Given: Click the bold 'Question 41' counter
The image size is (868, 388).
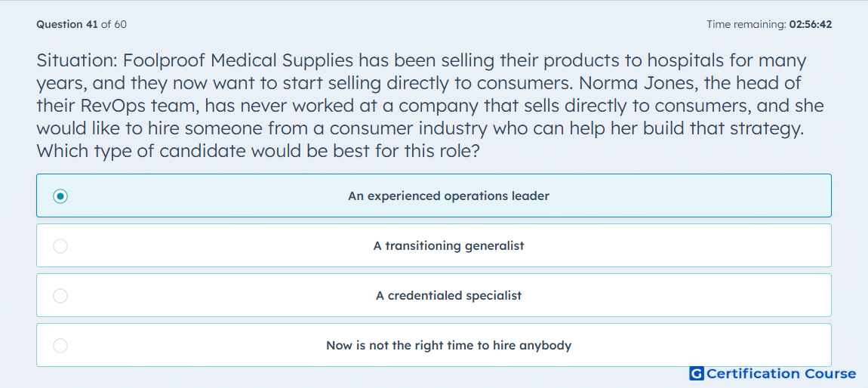Looking at the screenshot, I should [67, 24].
